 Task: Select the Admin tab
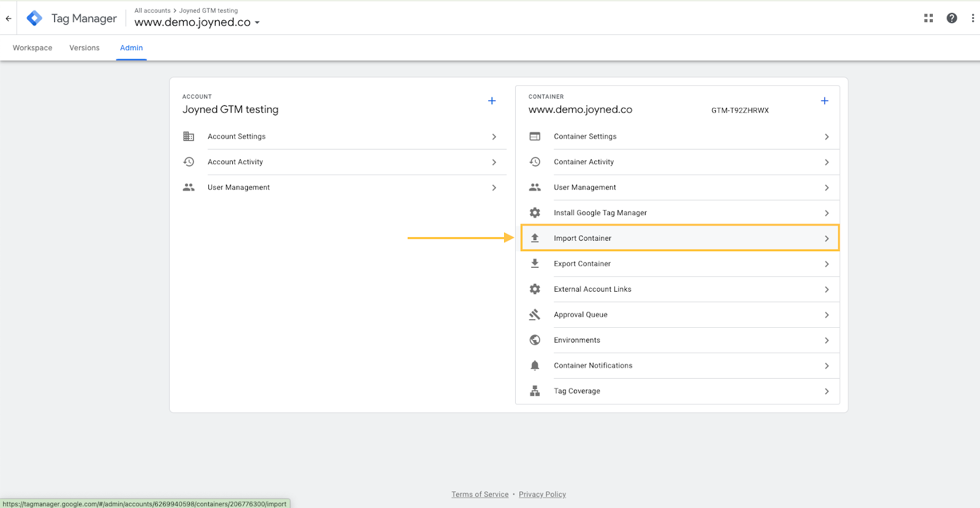coord(131,48)
